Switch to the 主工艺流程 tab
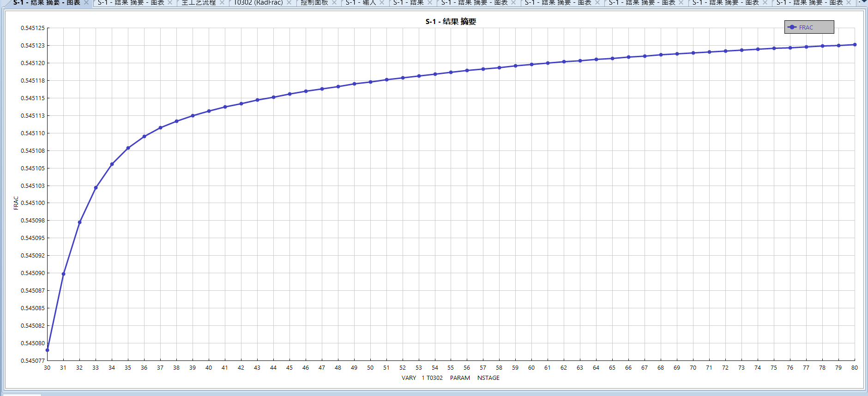Image resolution: width=868 pixels, height=396 pixels. [199, 2]
